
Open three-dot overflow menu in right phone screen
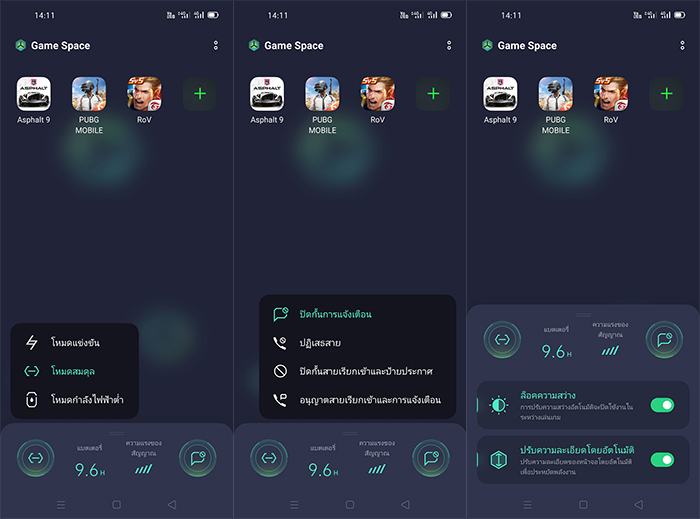point(682,46)
